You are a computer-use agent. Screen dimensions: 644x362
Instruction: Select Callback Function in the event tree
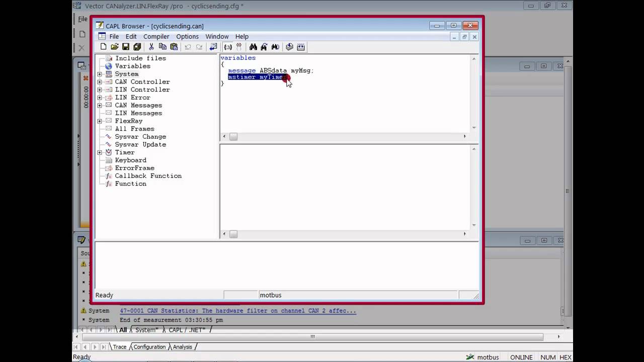(148, 175)
